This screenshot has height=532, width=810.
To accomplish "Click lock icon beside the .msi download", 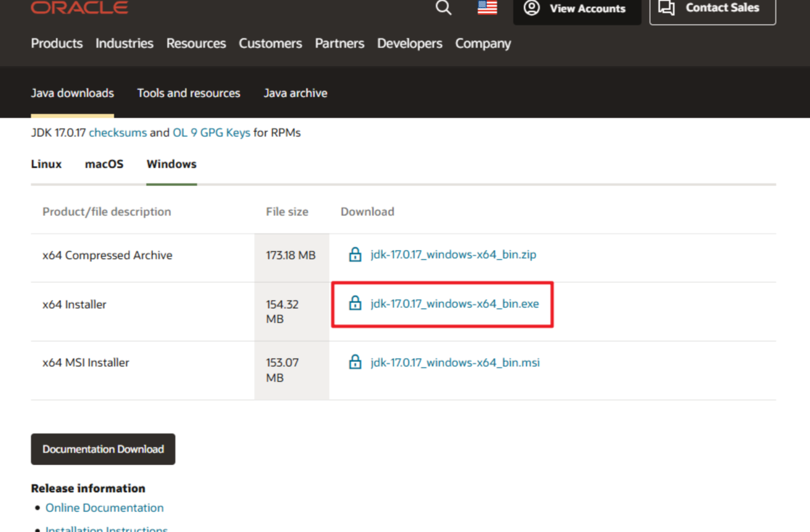I will coord(355,362).
